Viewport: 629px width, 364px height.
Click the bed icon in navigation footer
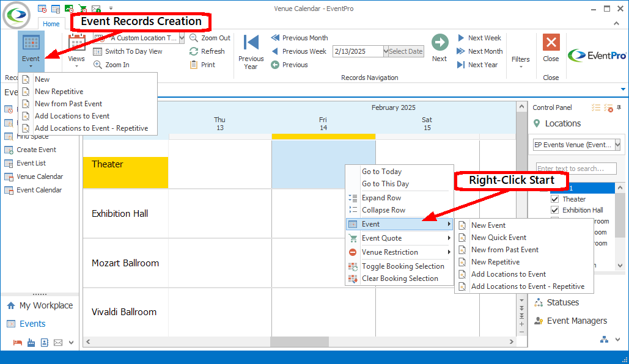[x=17, y=343]
